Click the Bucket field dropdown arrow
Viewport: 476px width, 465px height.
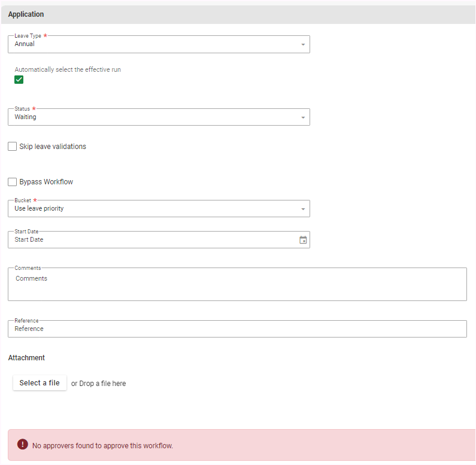coord(303,209)
